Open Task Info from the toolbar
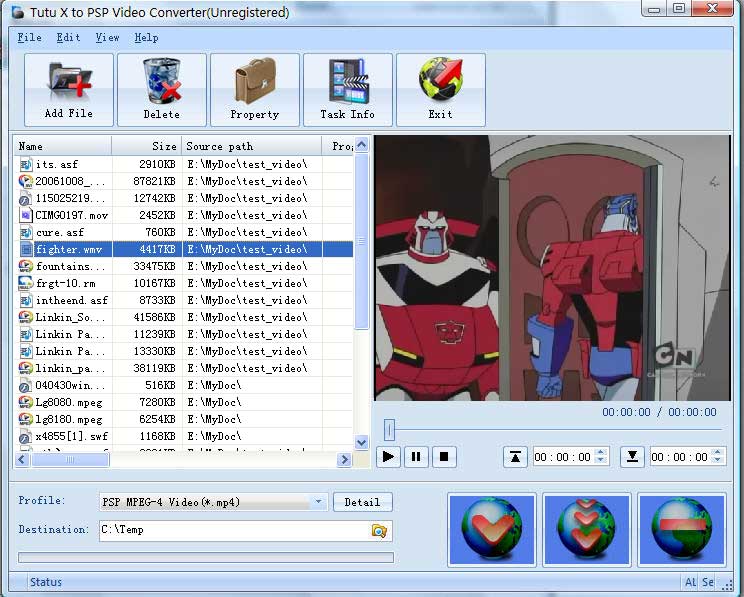Viewport: 744px width, 597px height. [348, 90]
